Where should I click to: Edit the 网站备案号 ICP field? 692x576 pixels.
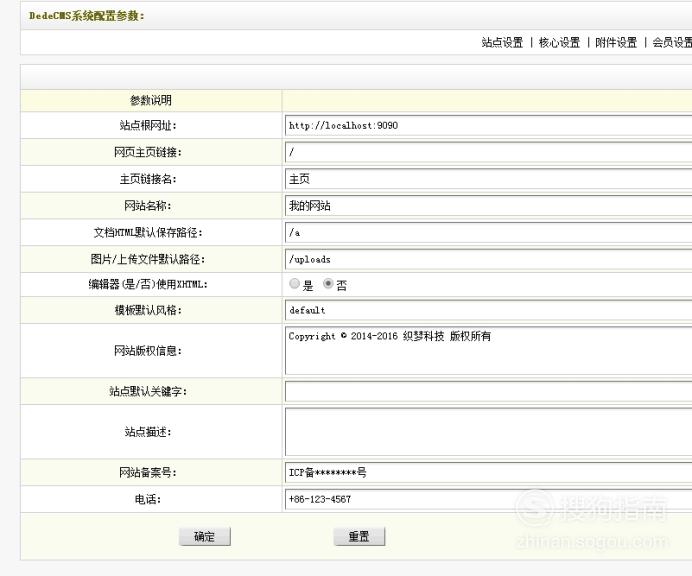coord(489,473)
